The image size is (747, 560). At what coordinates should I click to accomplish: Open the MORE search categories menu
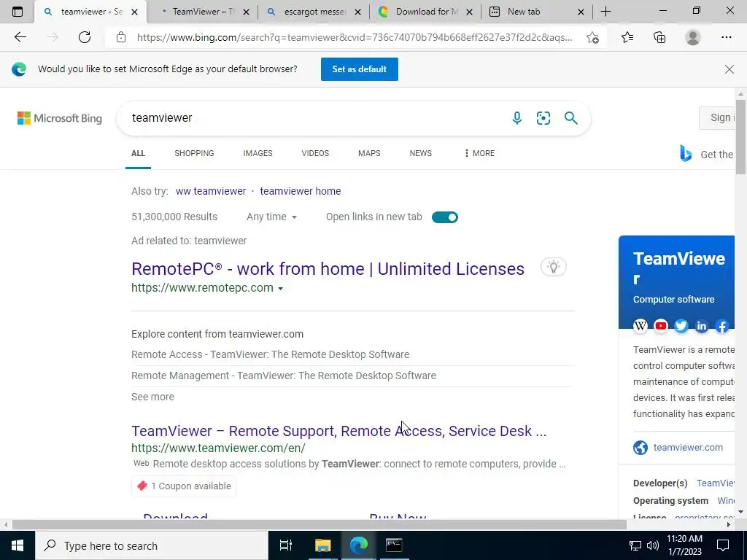click(479, 153)
